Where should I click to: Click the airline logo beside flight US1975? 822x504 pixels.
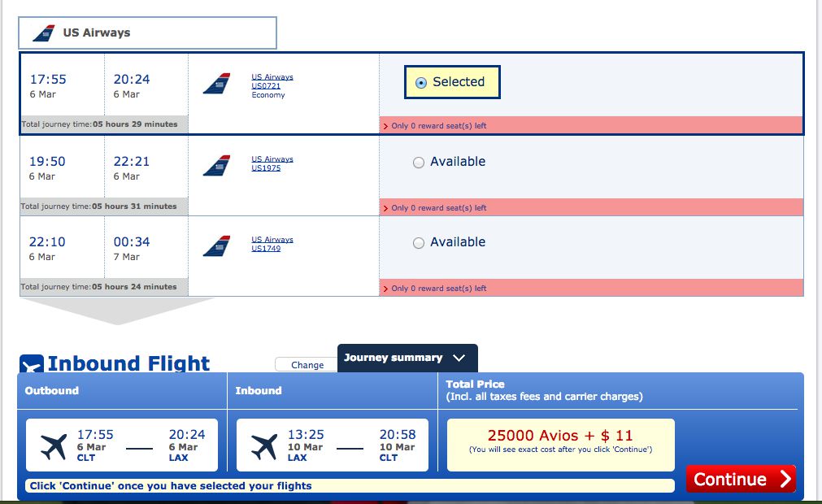pos(216,166)
